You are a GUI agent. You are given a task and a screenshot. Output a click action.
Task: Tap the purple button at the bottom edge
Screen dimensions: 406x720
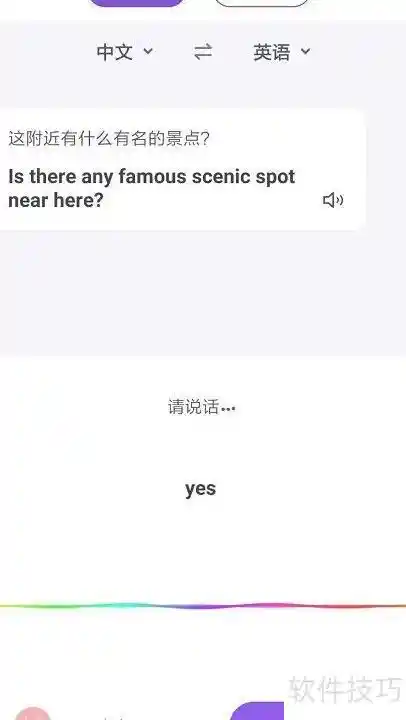[x=257, y=711]
